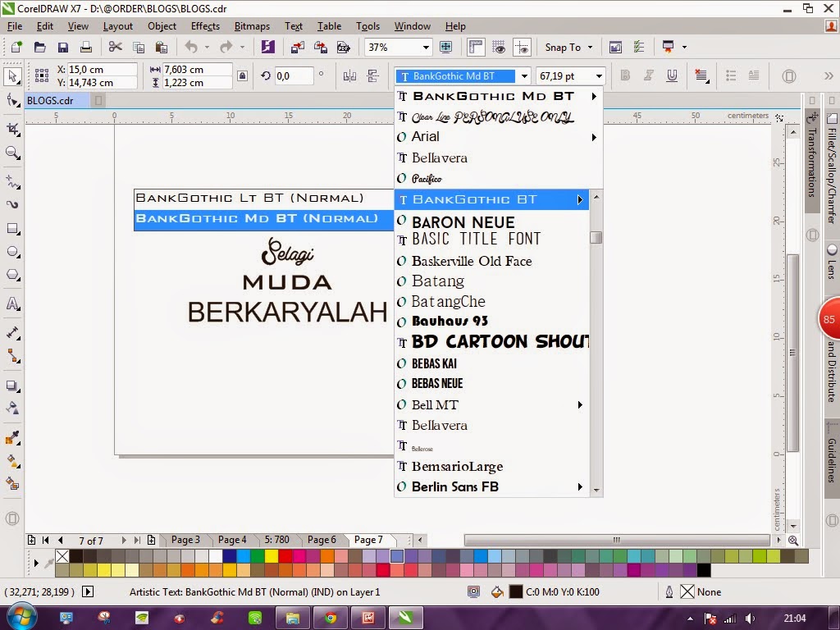Click the Save icon
The width and height of the screenshot is (840, 630).
click(62, 47)
